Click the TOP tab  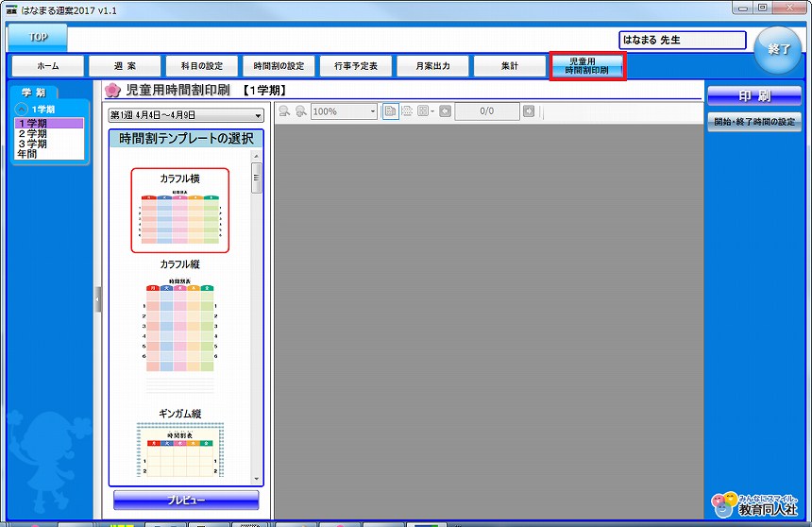[x=38, y=38]
